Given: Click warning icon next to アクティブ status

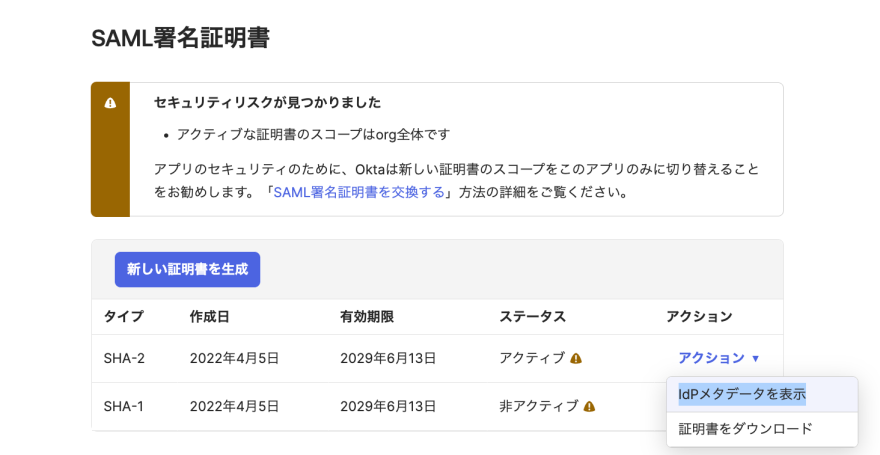Looking at the screenshot, I should click(x=576, y=358).
